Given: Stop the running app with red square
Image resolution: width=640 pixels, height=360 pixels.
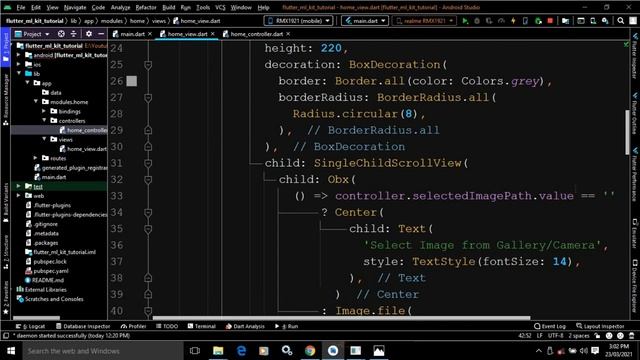Looking at the screenshot, I should coord(550,21).
